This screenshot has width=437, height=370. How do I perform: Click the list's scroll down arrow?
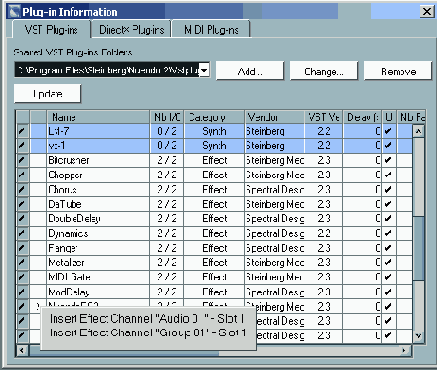(418, 336)
